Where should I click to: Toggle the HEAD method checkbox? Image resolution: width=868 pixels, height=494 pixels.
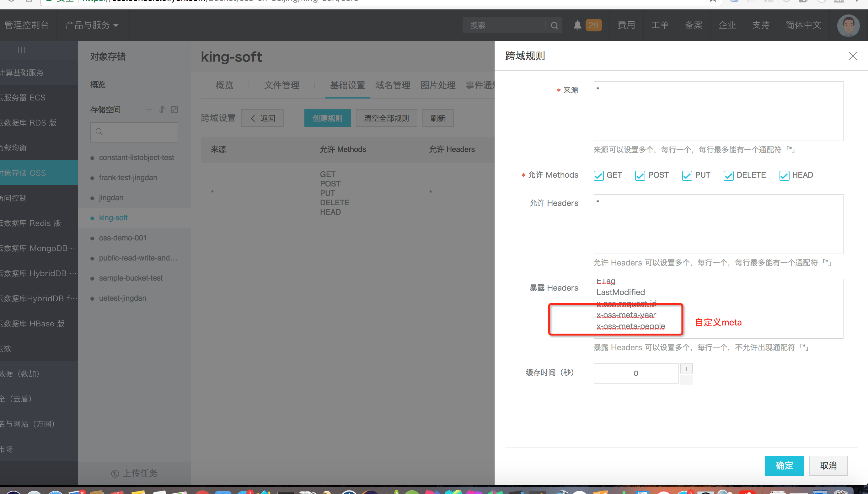click(x=784, y=175)
